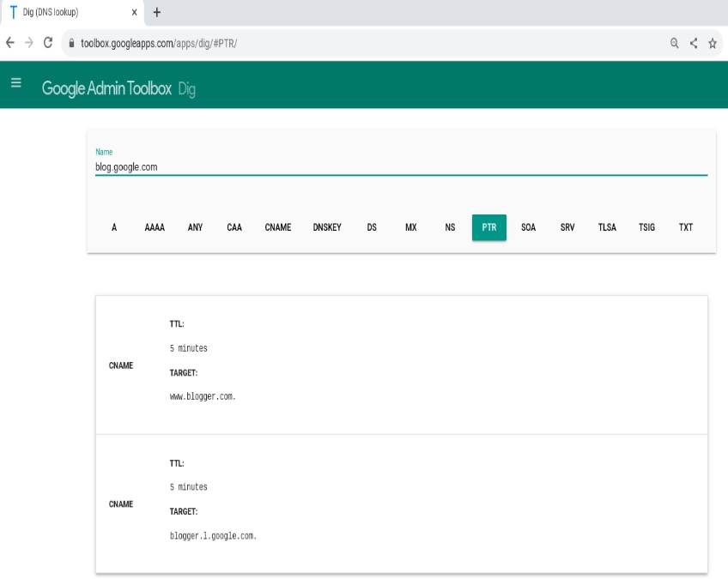Select the ANY record type
Image resolution: width=728 pixels, height=579 pixels.
point(195,227)
